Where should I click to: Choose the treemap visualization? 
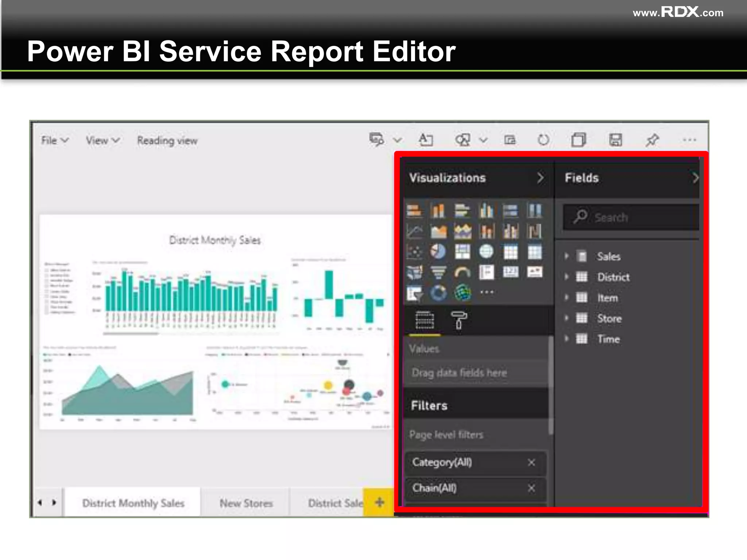[x=462, y=252]
